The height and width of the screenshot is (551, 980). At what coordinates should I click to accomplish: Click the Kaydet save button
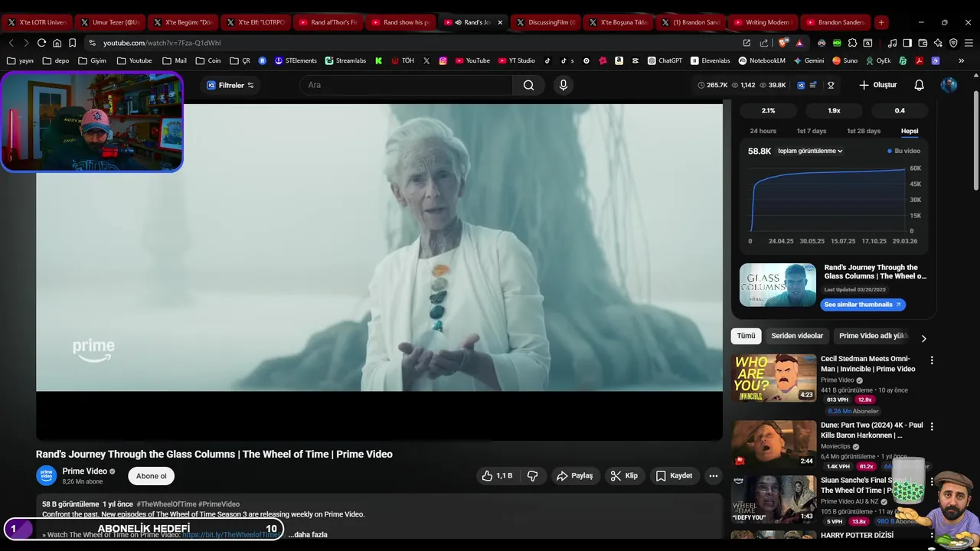(674, 476)
